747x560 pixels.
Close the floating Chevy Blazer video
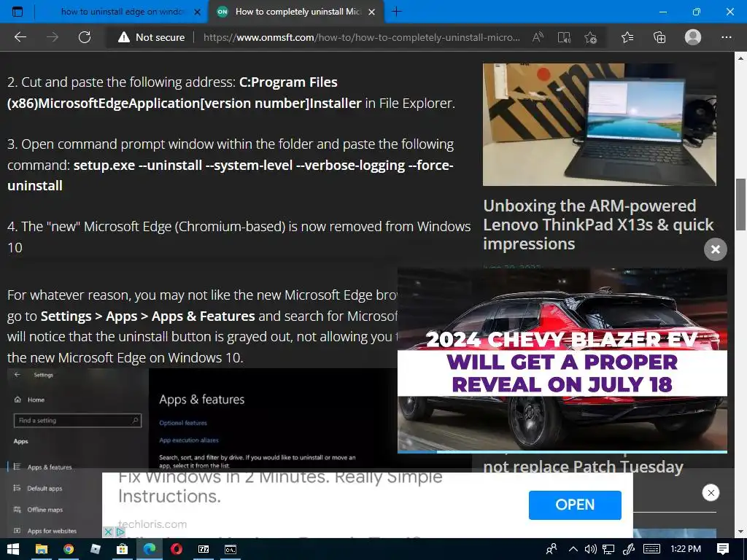pos(715,249)
